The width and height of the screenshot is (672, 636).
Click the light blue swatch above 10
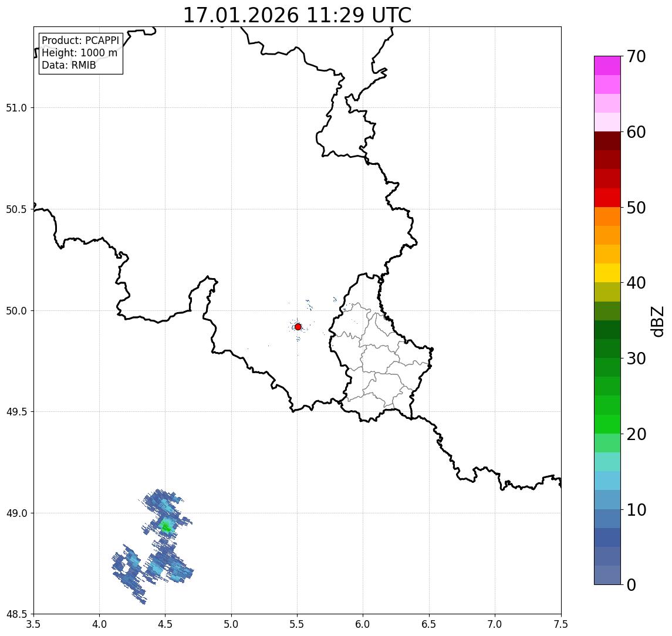point(607,499)
